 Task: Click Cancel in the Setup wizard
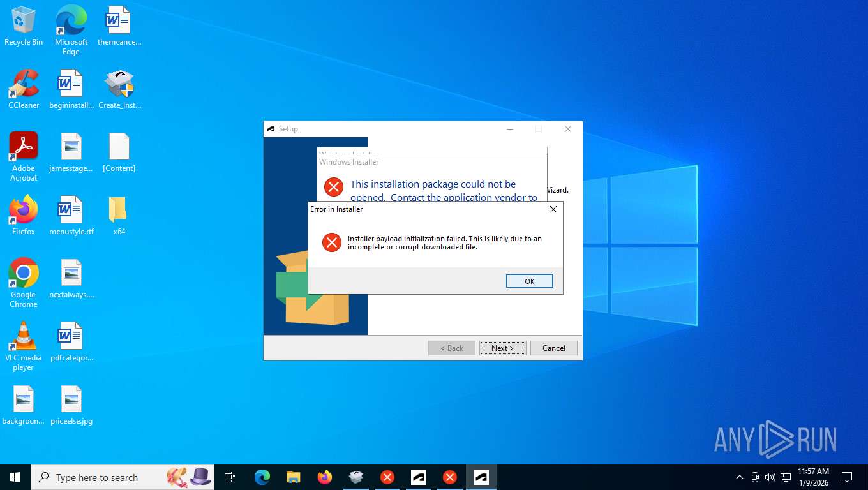coord(554,348)
